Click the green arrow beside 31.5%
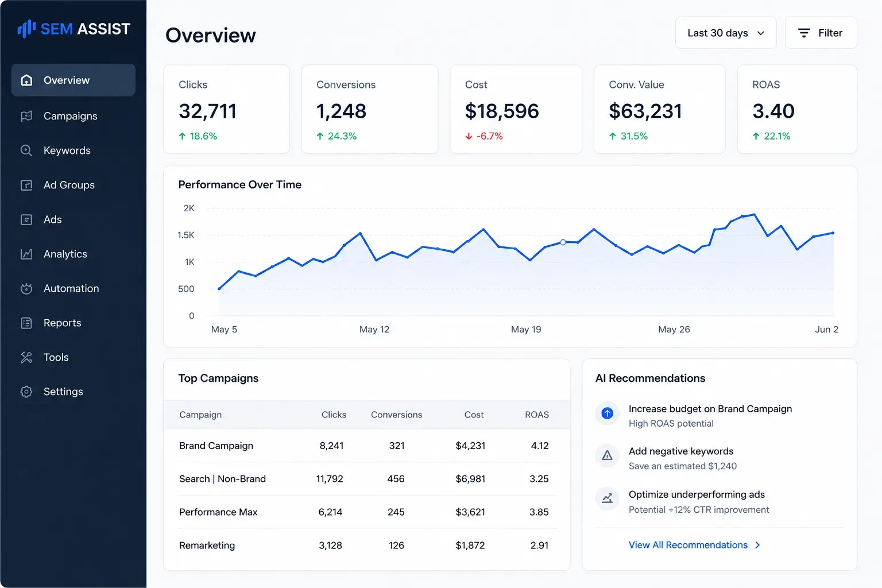Viewport: 882px width, 588px height. pos(613,136)
